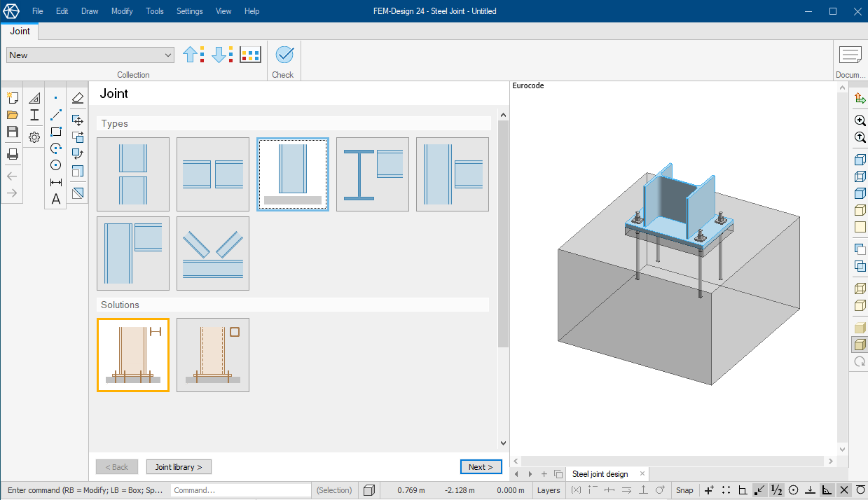Select the Line drawing tool
The width and height of the screenshot is (868, 500).
coord(56,115)
